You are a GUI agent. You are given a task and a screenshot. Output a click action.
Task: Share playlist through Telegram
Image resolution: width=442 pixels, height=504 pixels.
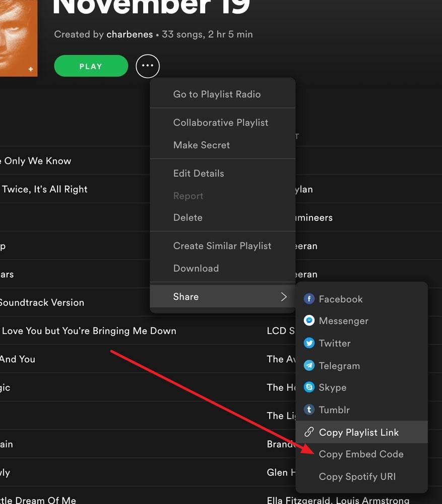point(361,365)
